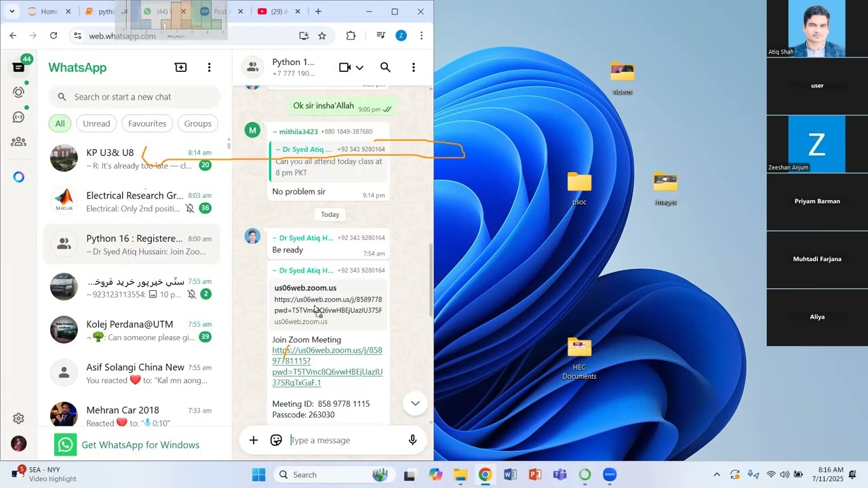Open Channels from the WhatsApp left rail

[19, 117]
